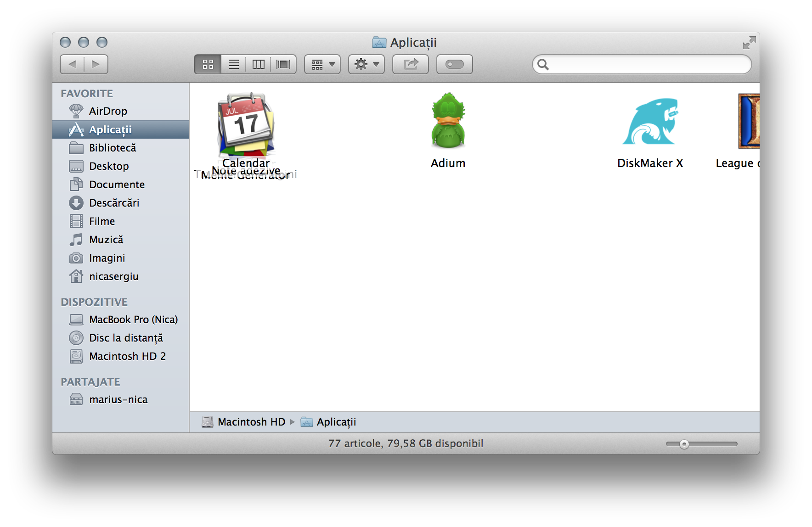Viewport: 812px width, 527px height.
Task: Open Muzică in the sidebar
Action: pos(121,240)
